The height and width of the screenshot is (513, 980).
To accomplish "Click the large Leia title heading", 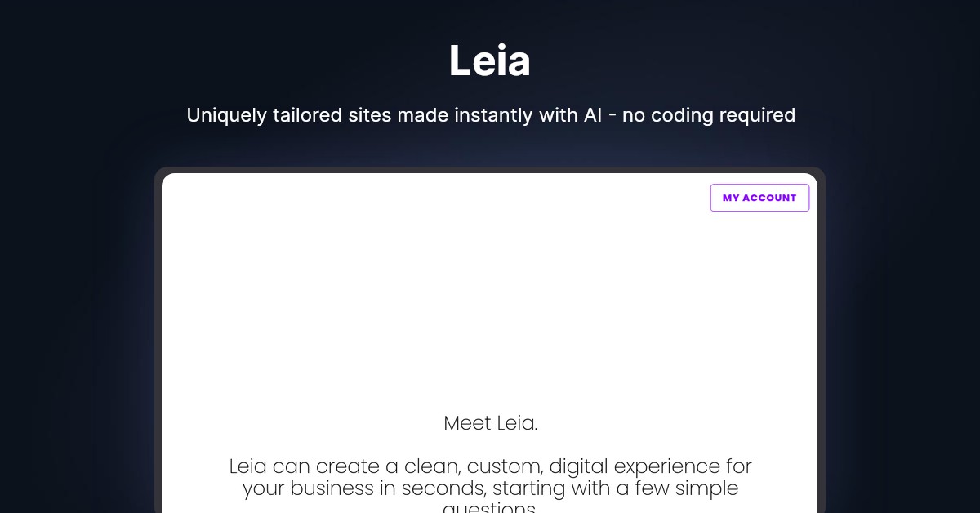I will coord(490,61).
